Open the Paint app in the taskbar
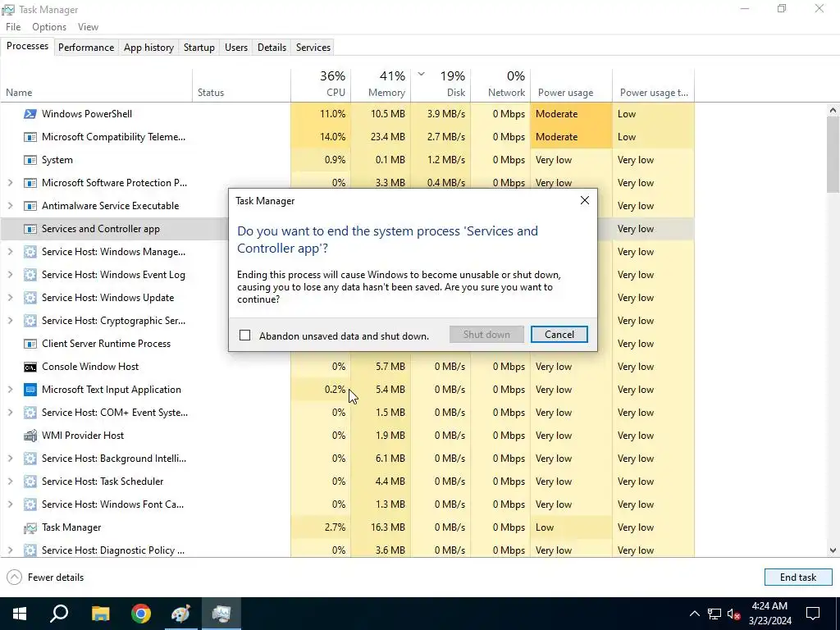The height and width of the screenshot is (630, 840). [180, 614]
